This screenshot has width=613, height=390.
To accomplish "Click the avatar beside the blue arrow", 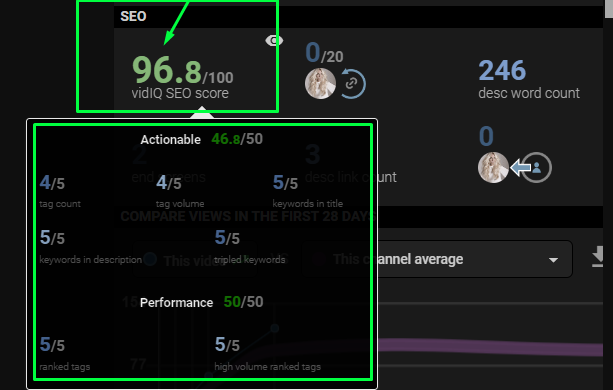I will [x=493, y=168].
